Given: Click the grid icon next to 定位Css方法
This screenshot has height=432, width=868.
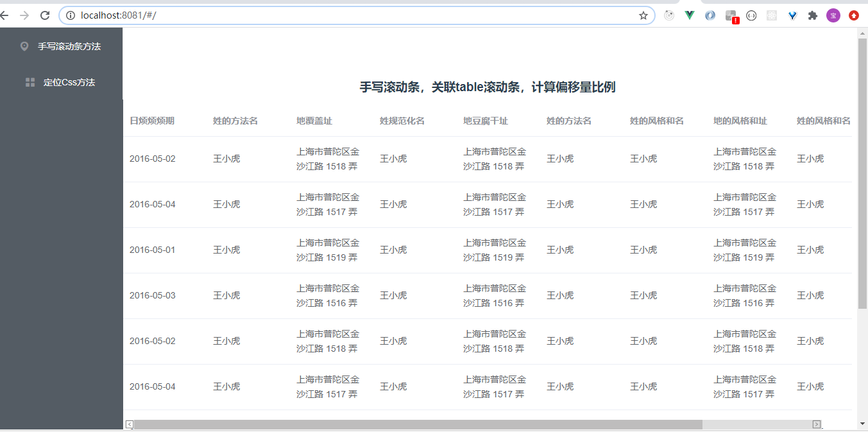Looking at the screenshot, I should [x=30, y=82].
